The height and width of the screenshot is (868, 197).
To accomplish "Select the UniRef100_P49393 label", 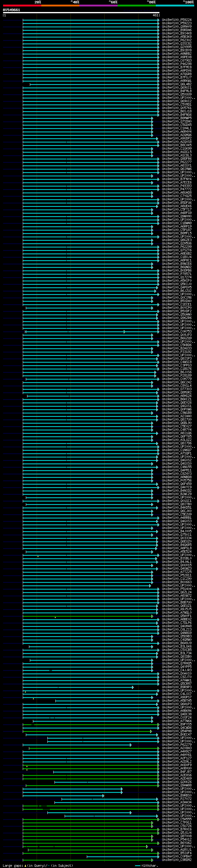I will tap(177, 186).
